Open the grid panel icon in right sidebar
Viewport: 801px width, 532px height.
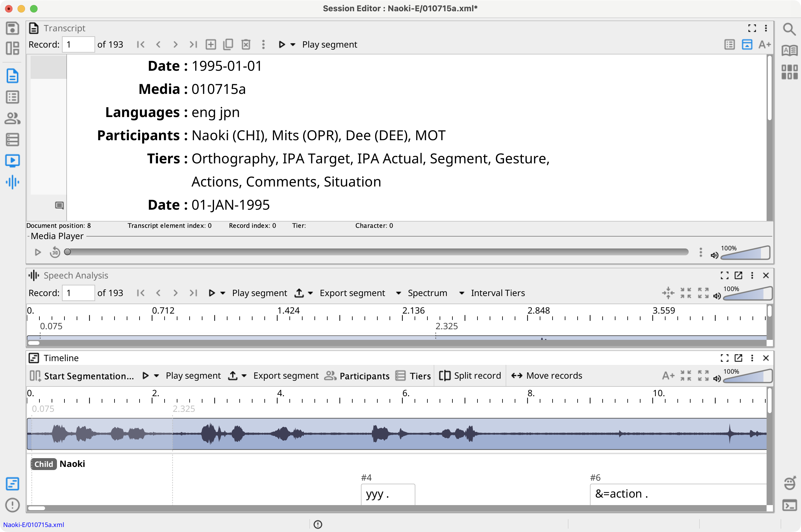(x=789, y=72)
